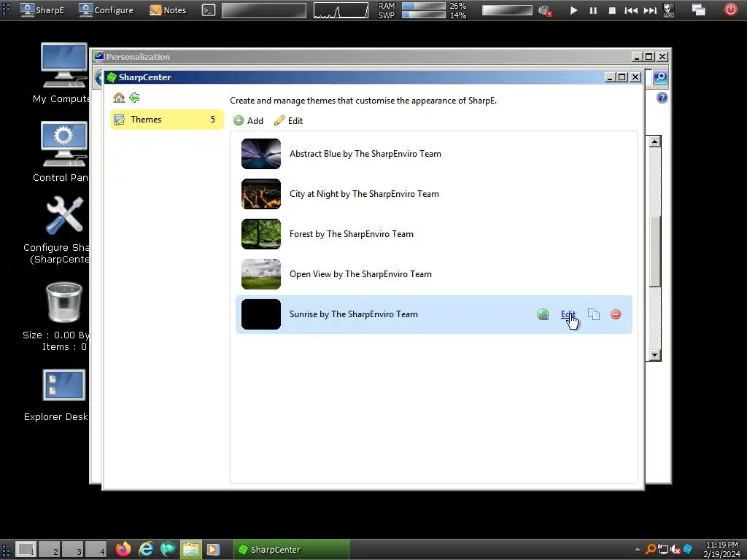Open the Configure menu in top bar

coord(106,9)
